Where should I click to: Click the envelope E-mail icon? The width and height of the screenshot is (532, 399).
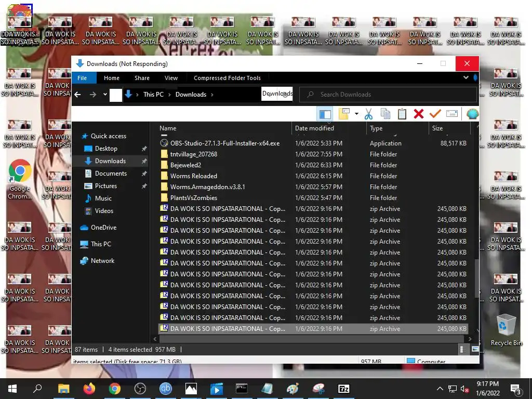point(452,114)
